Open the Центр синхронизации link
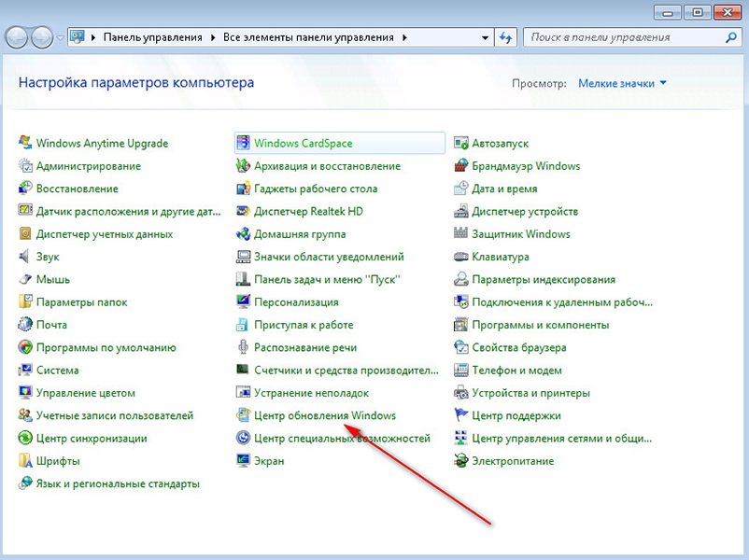The width and height of the screenshot is (749, 560). (92, 439)
